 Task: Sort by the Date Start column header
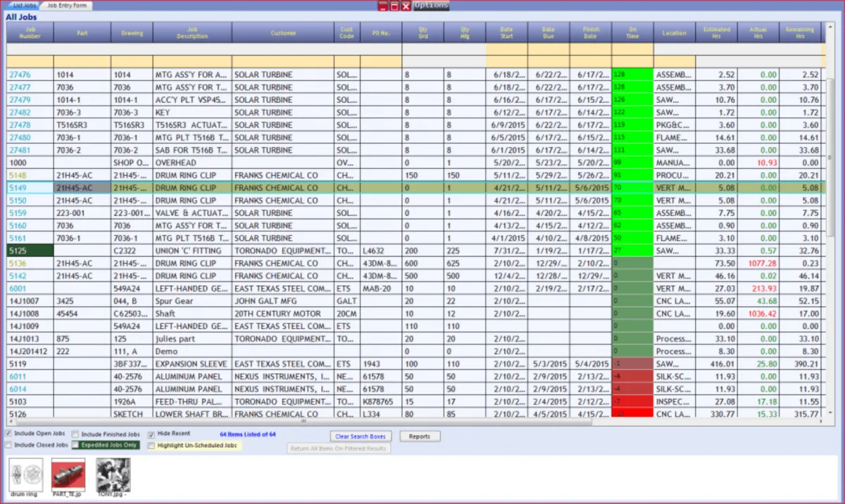[x=507, y=32]
